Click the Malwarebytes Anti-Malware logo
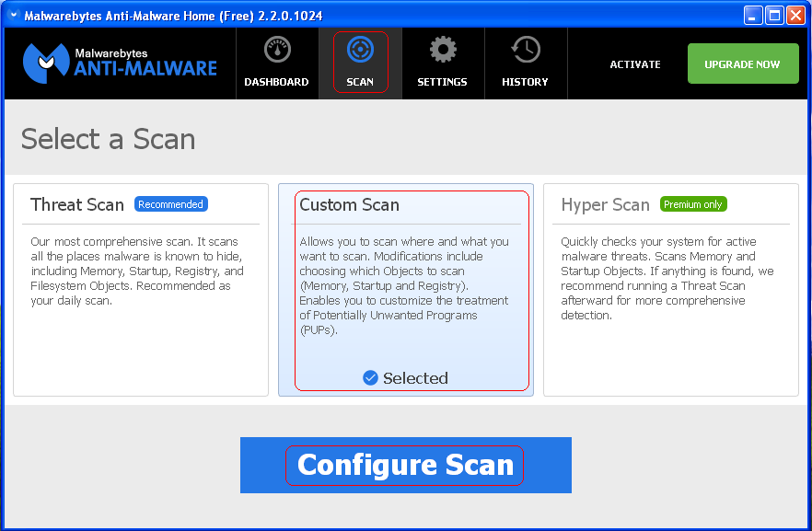This screenshot has width=812, height=531. tap(120, 63)
